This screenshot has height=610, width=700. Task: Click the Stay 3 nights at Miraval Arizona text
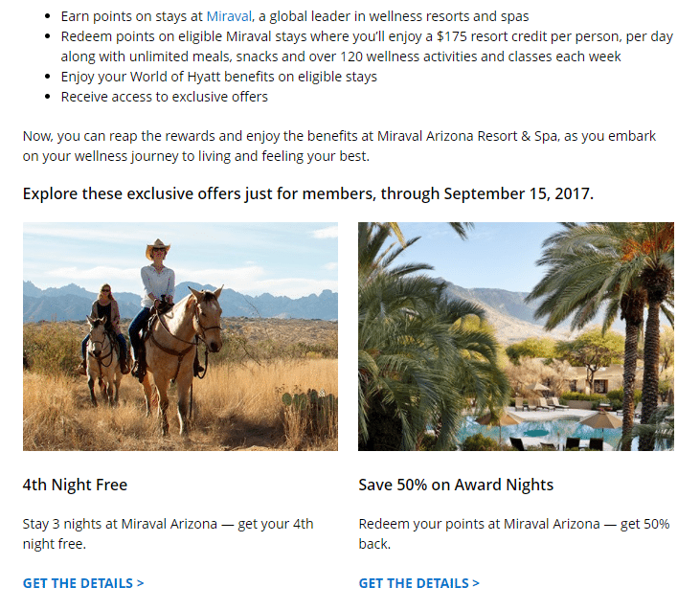(169, 533)
